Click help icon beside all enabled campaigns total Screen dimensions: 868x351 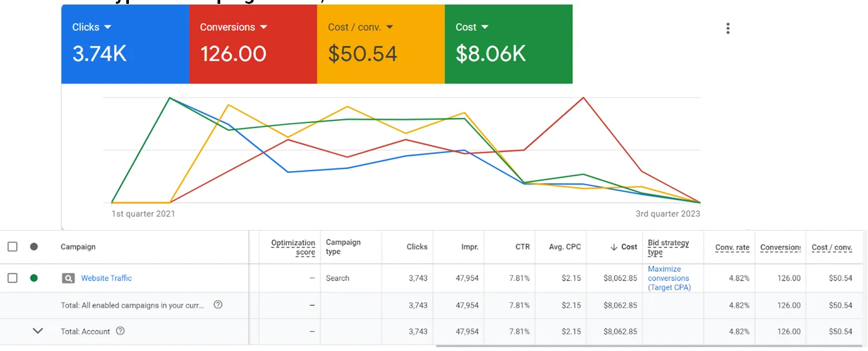[x=218, y=305]
